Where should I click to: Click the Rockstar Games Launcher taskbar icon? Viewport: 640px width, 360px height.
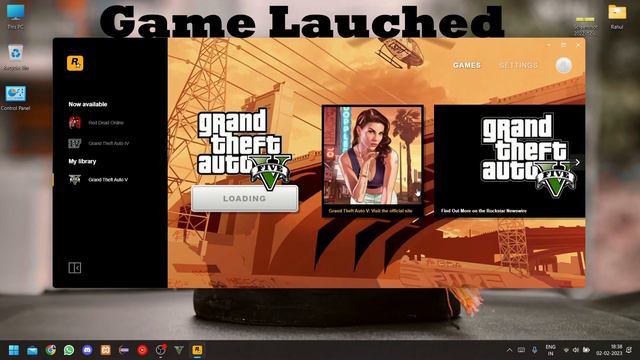[198, 350]
